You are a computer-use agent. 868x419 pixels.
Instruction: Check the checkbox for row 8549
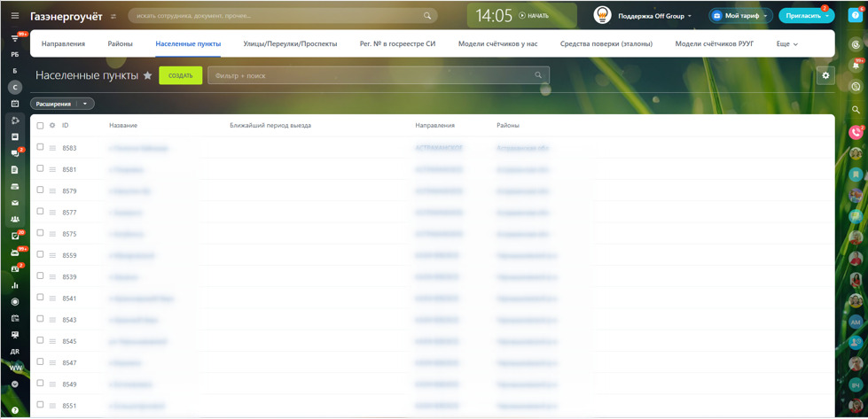pos(40,383)
